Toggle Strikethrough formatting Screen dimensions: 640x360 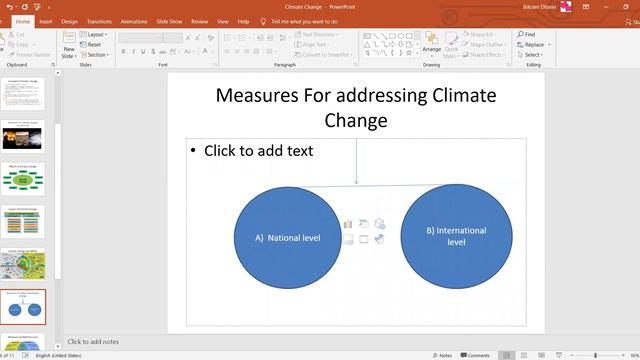[x=163, y=51]
